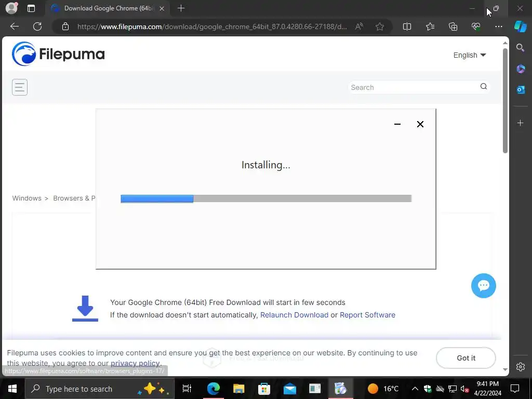Close the Download Google Chrome tab
This screenshot has width=532, height=399.
pos(162,8)
